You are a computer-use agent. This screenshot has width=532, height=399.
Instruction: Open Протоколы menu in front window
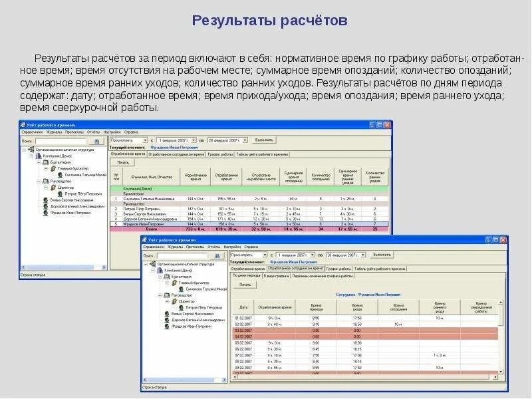click(195, 247)
